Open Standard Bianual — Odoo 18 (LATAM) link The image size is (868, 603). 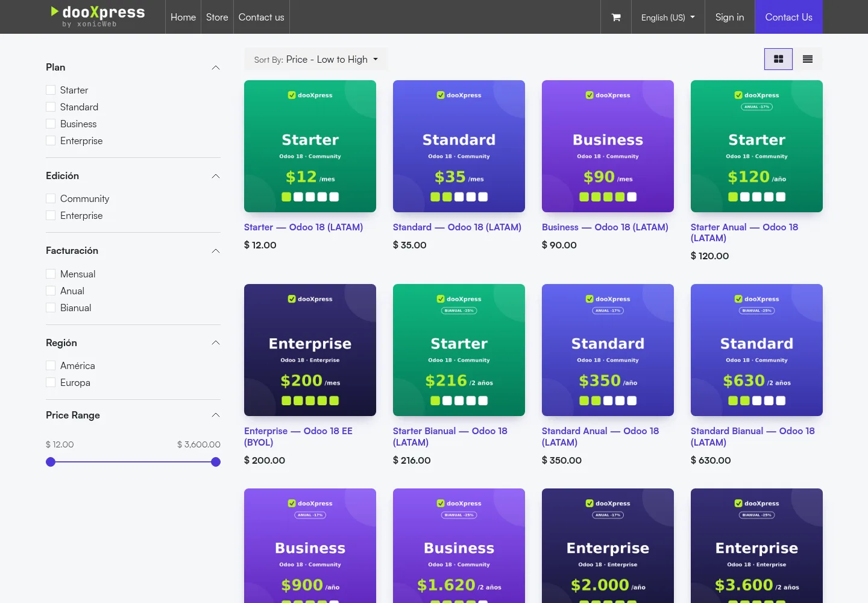[x=753, y=437]
